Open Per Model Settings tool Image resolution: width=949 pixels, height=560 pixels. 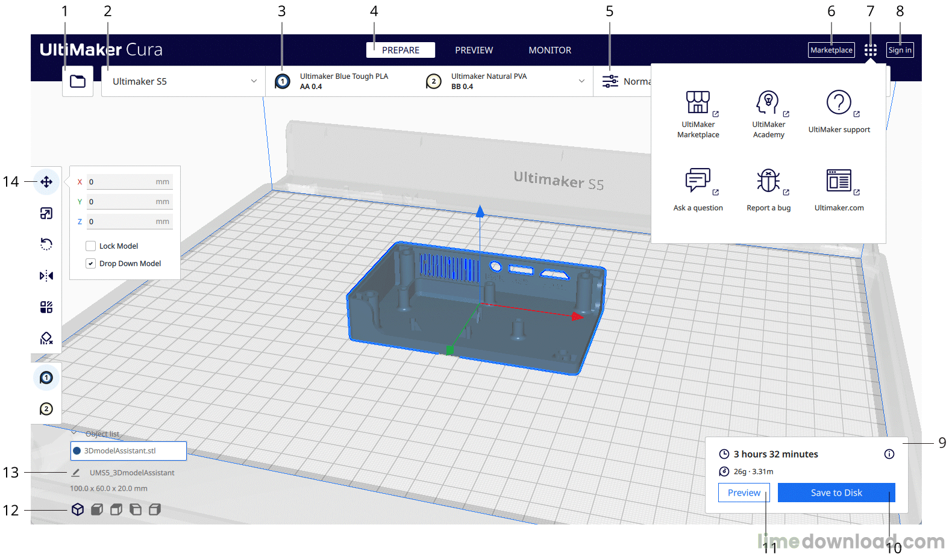[x=46, y=307]
